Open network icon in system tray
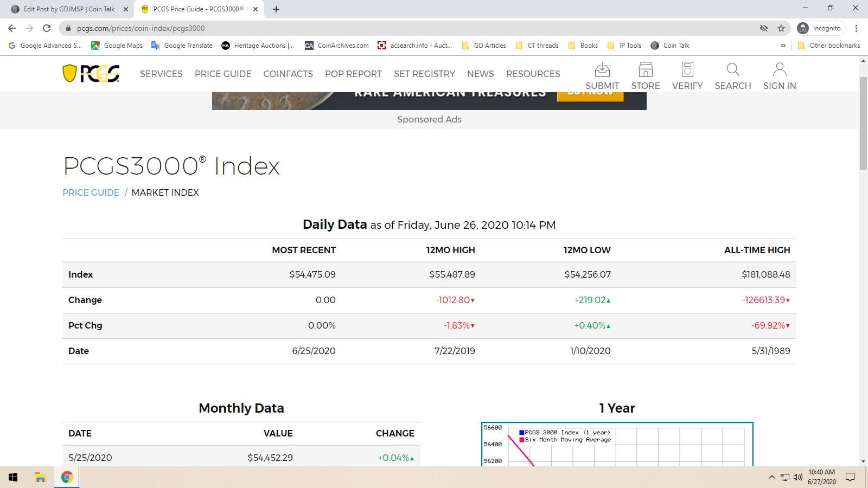Viewport: 868px width, 488px height. pos(785,477)
